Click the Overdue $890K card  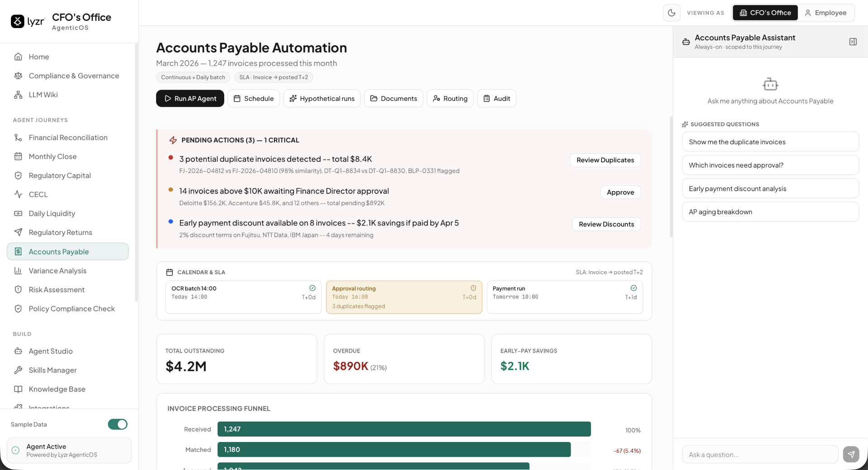click(404, 359)
